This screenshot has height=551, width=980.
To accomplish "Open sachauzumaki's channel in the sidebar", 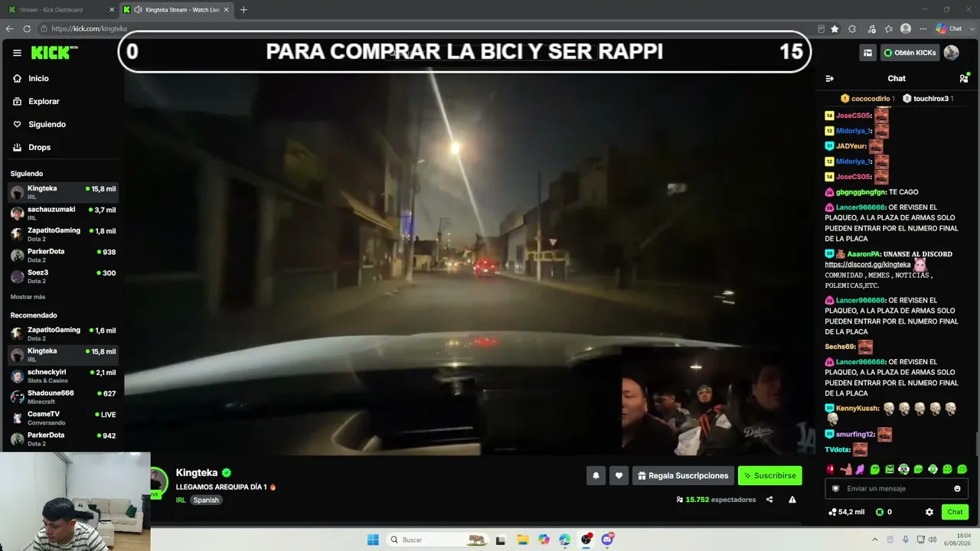I will pyautogui.click(x=63, y=213).
